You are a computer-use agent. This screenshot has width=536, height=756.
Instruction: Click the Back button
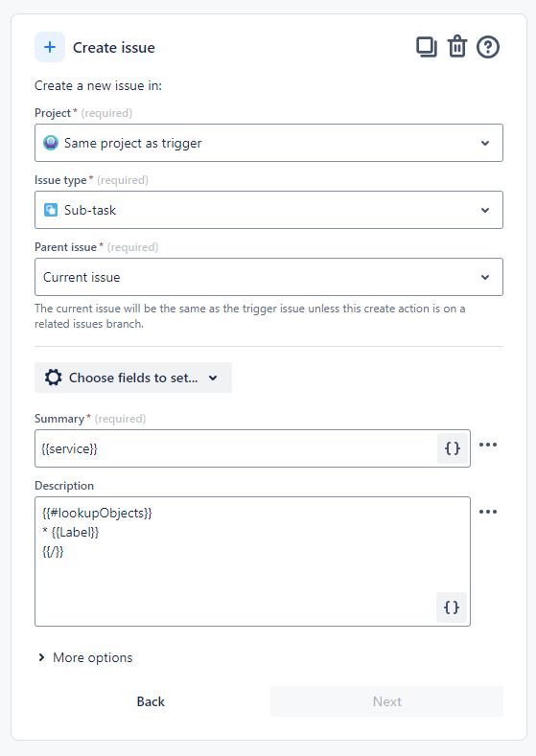pos(151,701)
